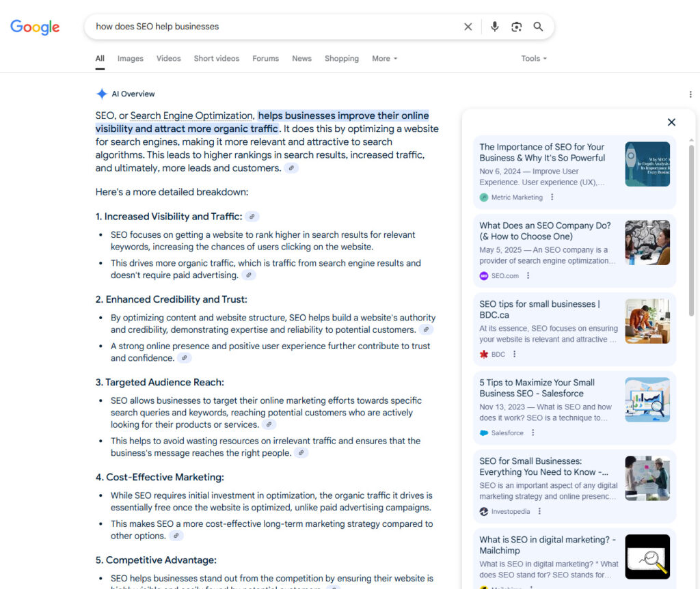The height and width of the screenshot is (589, 700).
Task: Open three-dot menu for SEO.com source
Action: [x=528, y=276]
